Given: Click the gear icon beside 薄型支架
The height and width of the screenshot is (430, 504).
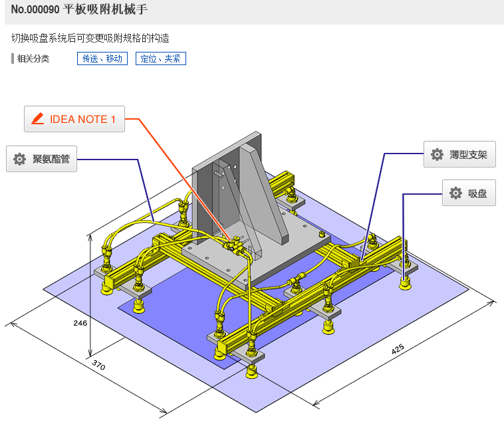Looking at the screenshot, I should [x=437, y=154].
